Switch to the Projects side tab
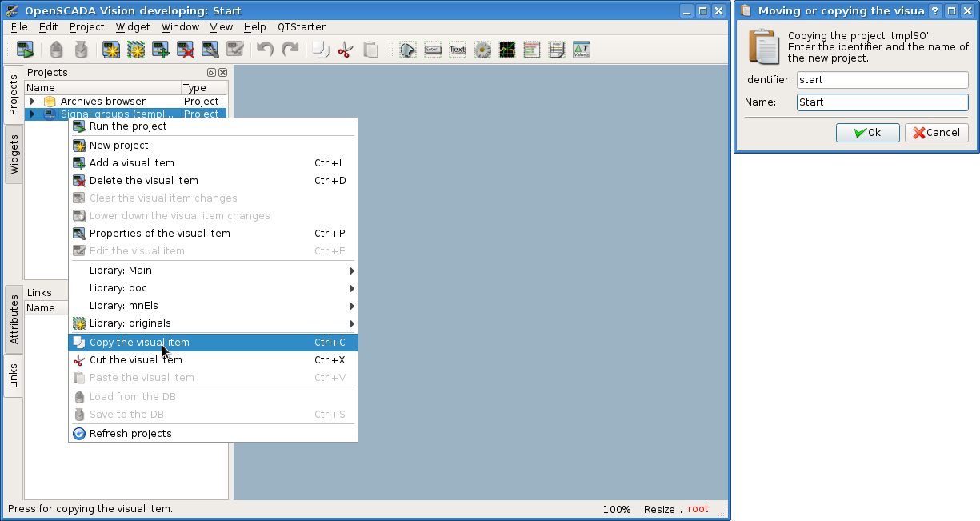 pos(14,95)
